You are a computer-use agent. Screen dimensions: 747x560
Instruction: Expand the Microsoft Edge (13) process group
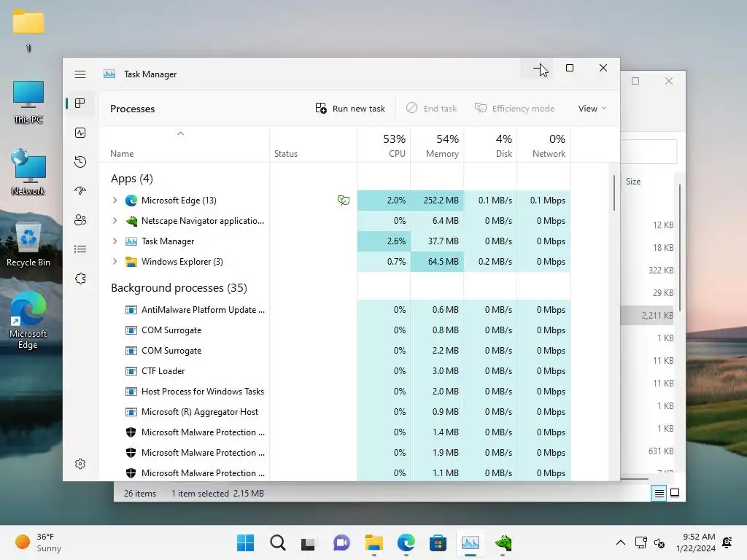[x=115, y=201]
